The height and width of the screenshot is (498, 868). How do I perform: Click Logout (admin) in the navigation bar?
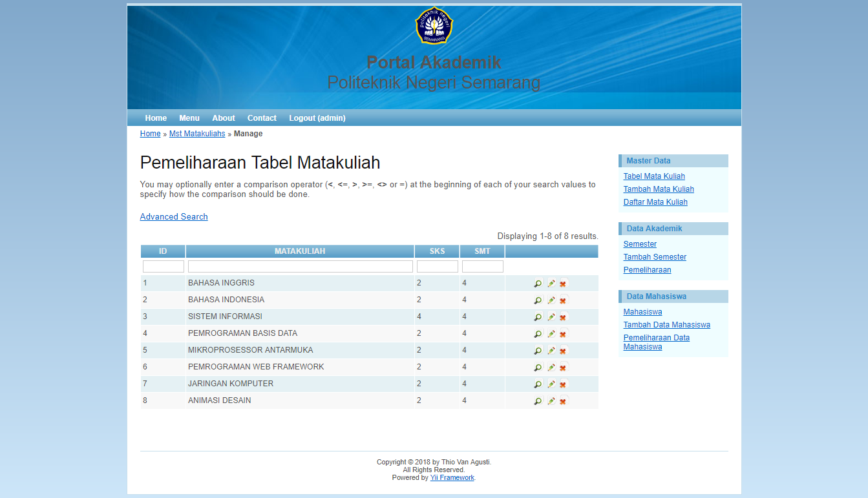(x=317, y=118)
